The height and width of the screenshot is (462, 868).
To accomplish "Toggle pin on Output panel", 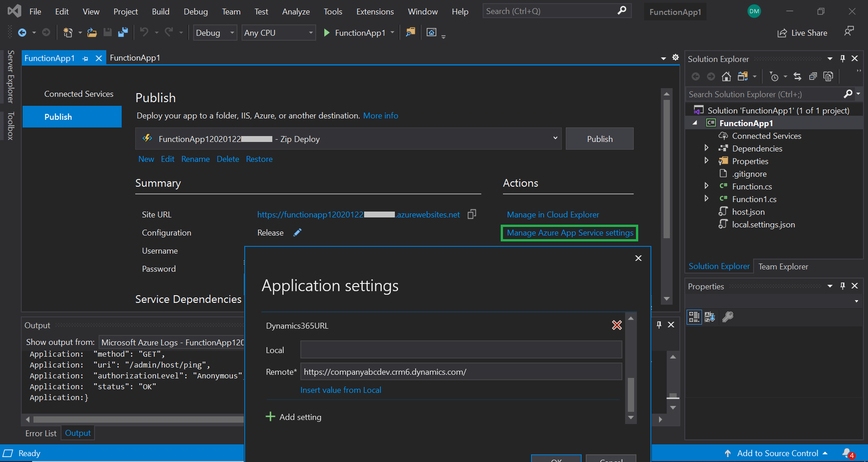I will point(659,325).
